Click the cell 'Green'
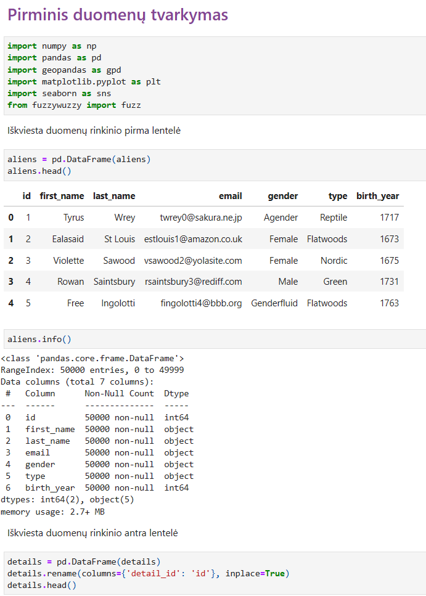Image resolution: width=426 pixels, height=596 pixels. tap(335, 282)
